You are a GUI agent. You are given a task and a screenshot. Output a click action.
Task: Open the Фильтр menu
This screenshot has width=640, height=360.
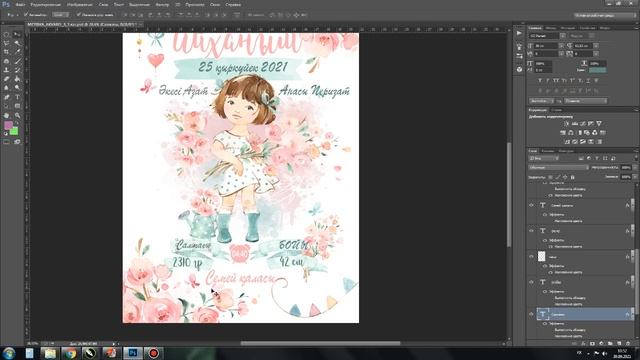[x=162, y=4]
